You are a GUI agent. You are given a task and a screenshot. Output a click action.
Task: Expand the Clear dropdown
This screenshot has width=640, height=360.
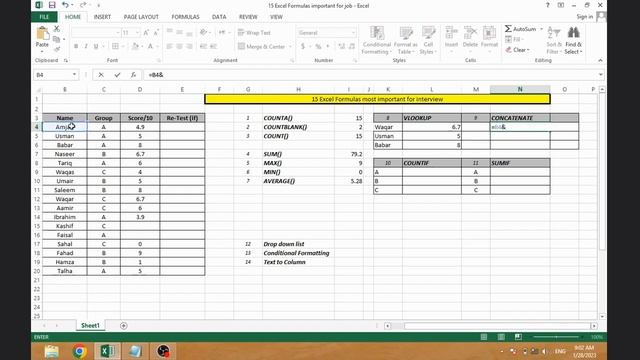click(528, 50)
